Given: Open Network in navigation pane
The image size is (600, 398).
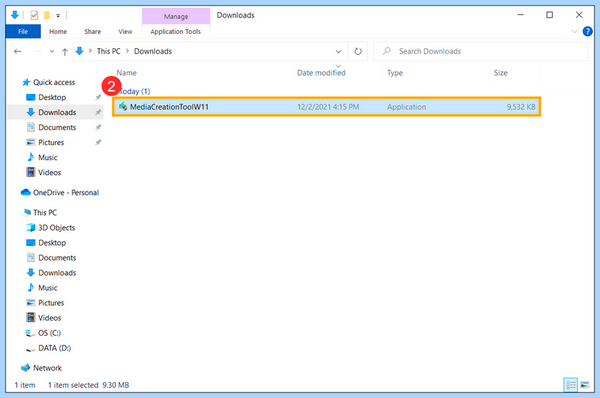Looking at the screenshot, I should click(x=47, y=368).
